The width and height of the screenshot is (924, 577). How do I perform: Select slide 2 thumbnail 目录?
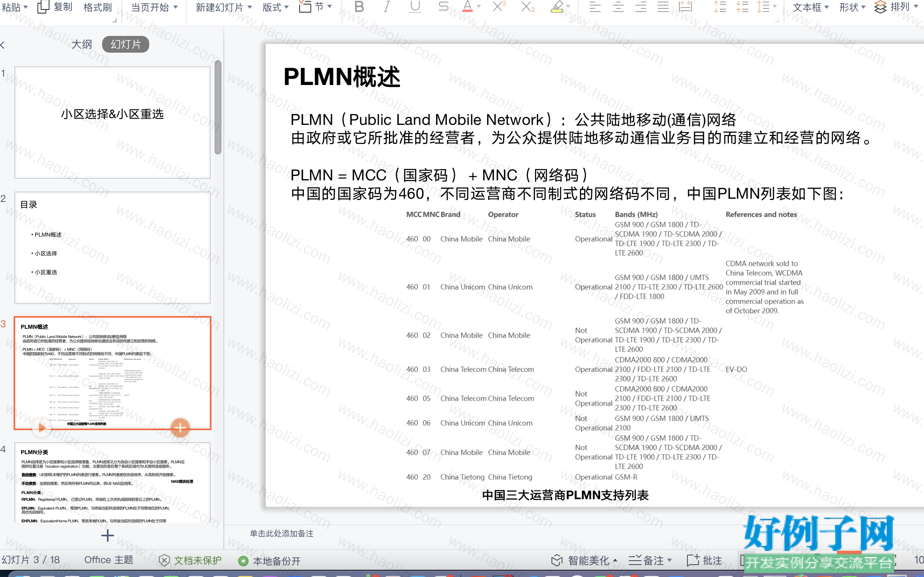[113, 248]
